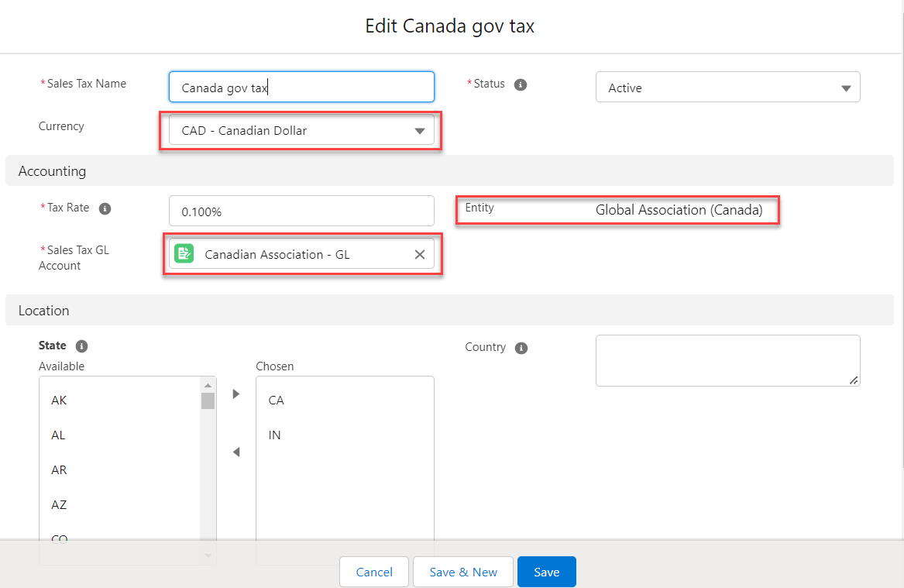The width and height of the screenshot is (904, 588).
Task: Click the Save button
Action: pos(546,572)
